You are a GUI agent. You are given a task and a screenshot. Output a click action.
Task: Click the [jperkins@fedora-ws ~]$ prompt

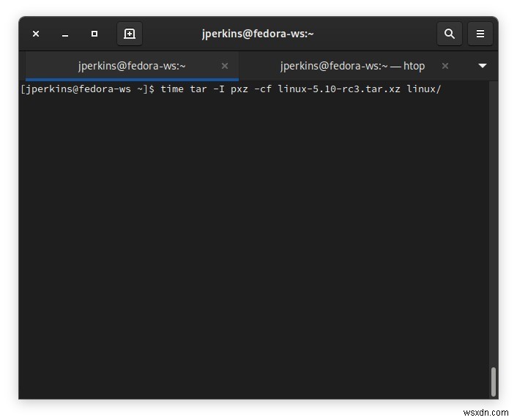click(x=87, y=89)
